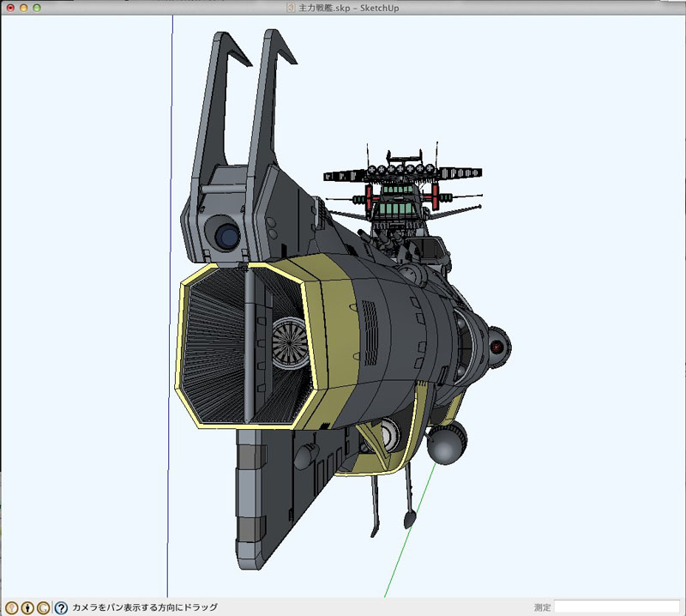Image resolution: width=686 pixels, height=616 pixels.
Task: Click the third round status bar icon
Action: tap(43, 607)
